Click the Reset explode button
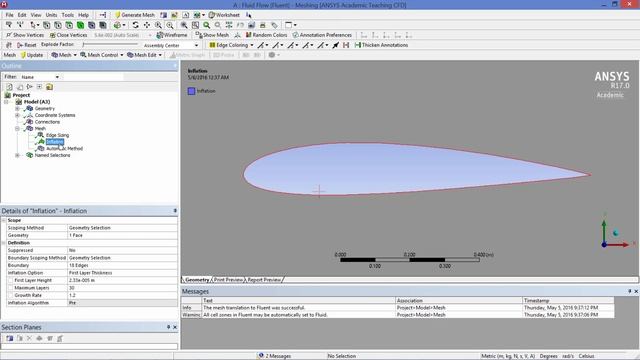Viewport: 640px width, 360px height. (27, 45)
